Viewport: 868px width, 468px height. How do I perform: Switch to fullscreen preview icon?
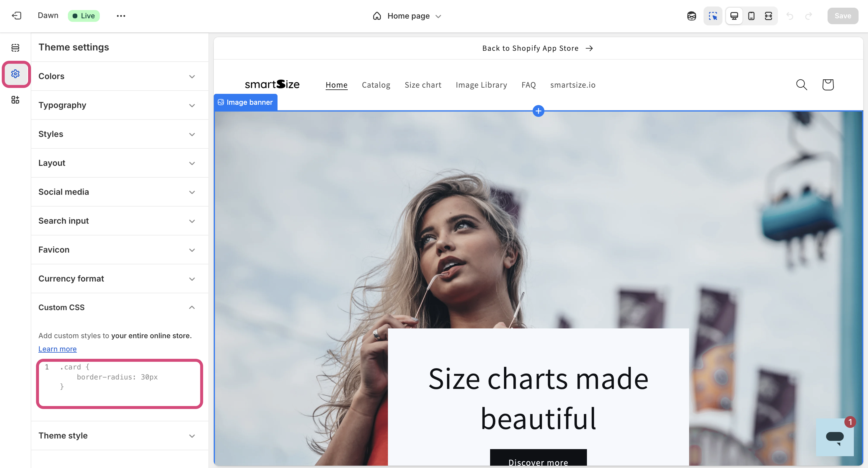(769, 16)
